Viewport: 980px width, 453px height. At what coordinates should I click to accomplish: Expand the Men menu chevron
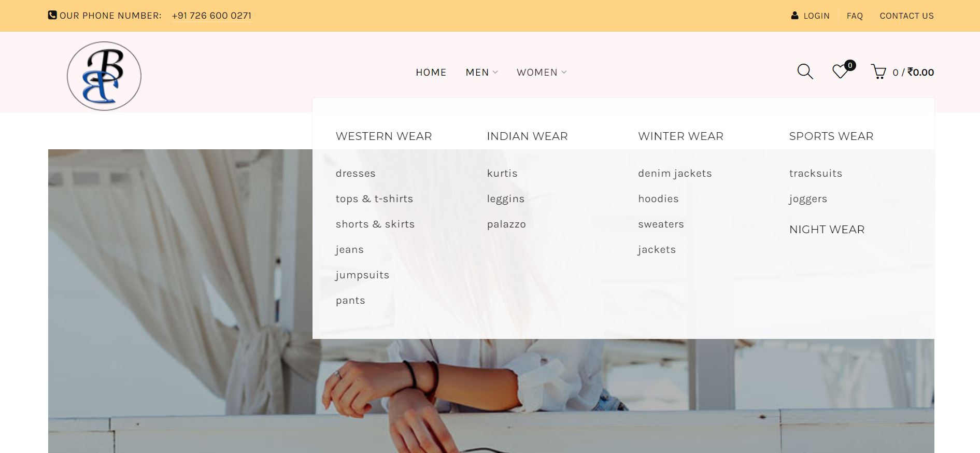(495, 73)
